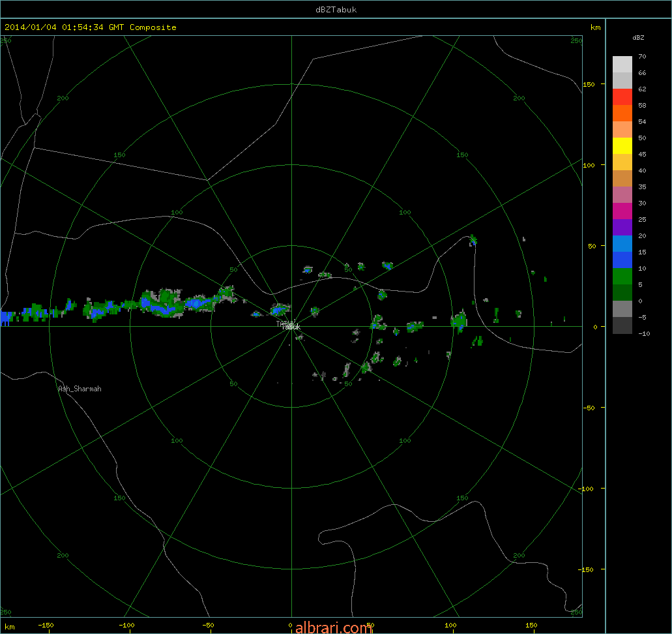Click the "km" label left of the bottom axis
The width and height of the screenshot is (672, 634).
pos(9,627)
